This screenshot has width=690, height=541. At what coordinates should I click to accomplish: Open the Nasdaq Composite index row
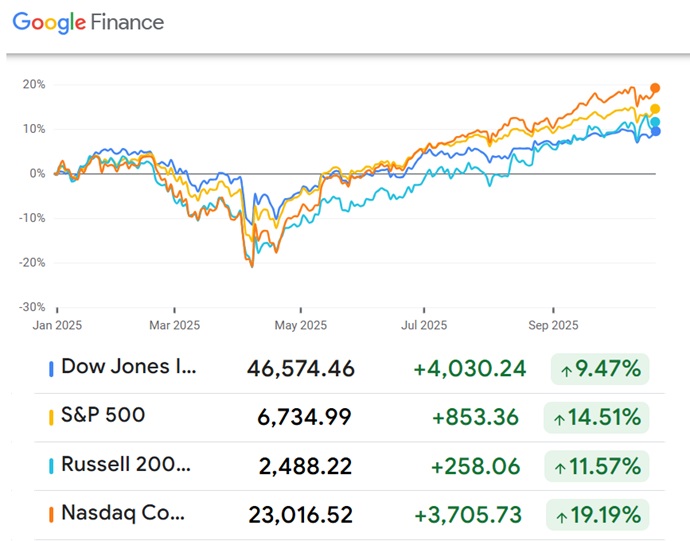click(124, 515)
